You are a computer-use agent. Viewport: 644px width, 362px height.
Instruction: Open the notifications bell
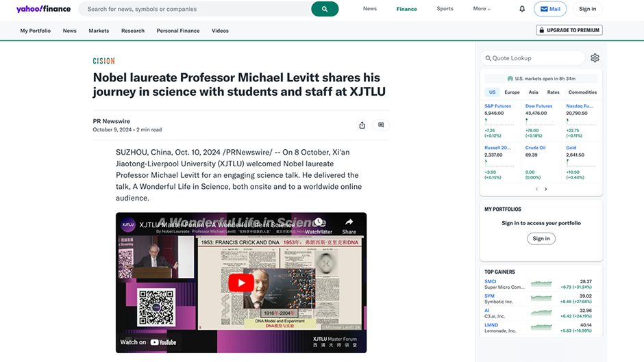(x=522, y=9)
